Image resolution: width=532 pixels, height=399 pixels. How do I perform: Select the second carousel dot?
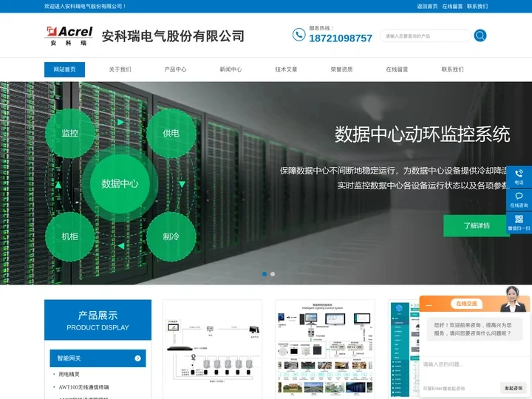coord(273,274)
